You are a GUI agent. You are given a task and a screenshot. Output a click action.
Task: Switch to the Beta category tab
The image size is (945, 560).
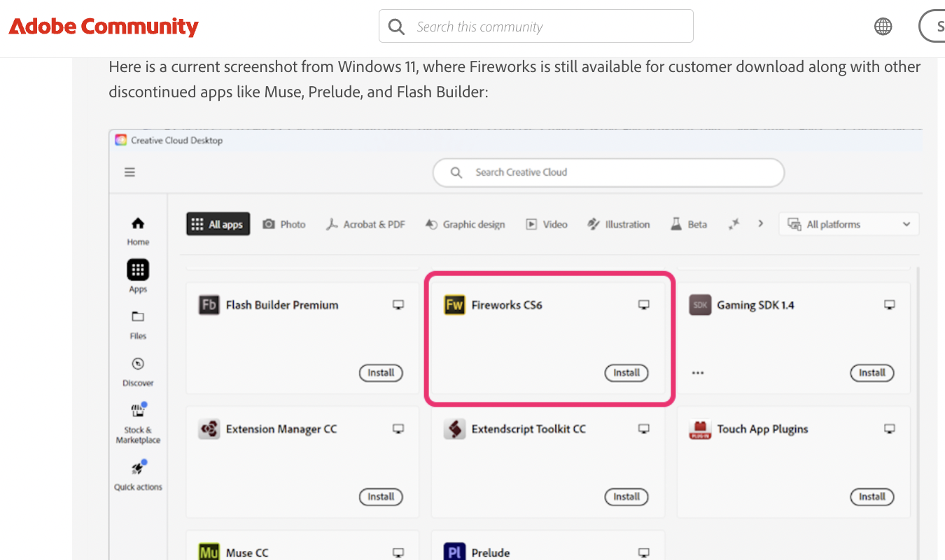tap(689, 224)
